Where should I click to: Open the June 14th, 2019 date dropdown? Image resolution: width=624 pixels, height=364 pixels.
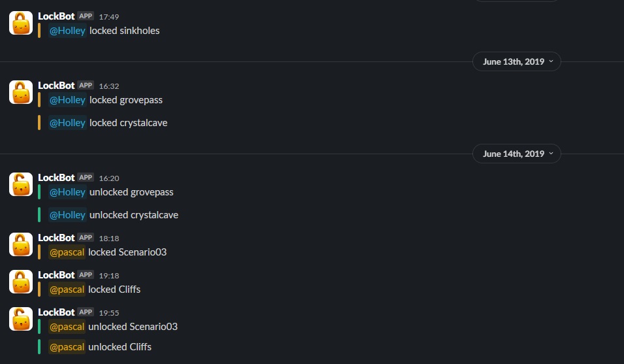[x=517, y=154]
